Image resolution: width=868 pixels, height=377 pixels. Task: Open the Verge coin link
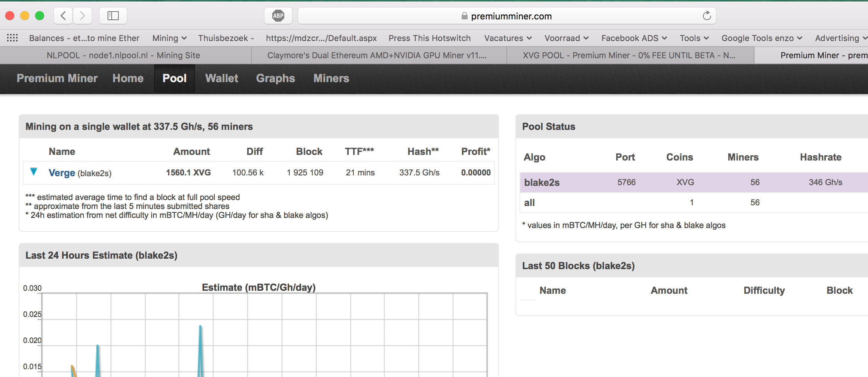[62, 172]
